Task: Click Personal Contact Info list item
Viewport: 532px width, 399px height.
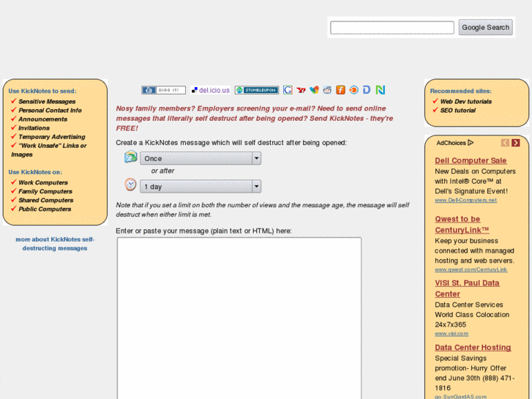Action: (50, 111)
